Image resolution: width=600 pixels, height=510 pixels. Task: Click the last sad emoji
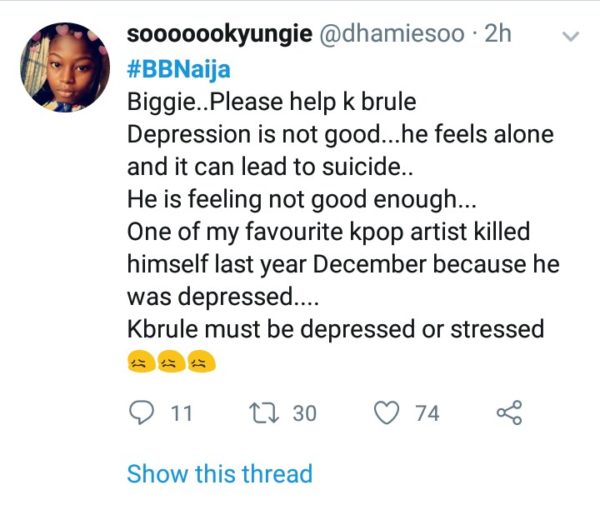click(x=201, y=362)
